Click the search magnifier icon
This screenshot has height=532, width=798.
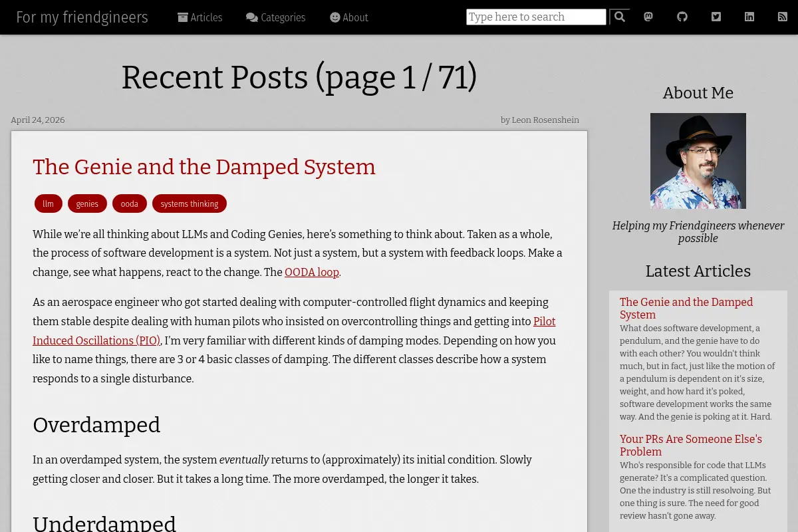coord(620,17)
